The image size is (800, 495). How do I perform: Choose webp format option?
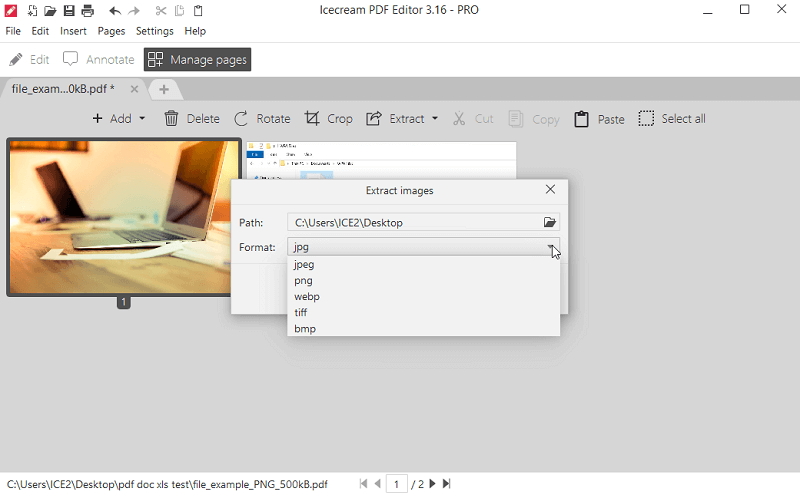[423, 296]
